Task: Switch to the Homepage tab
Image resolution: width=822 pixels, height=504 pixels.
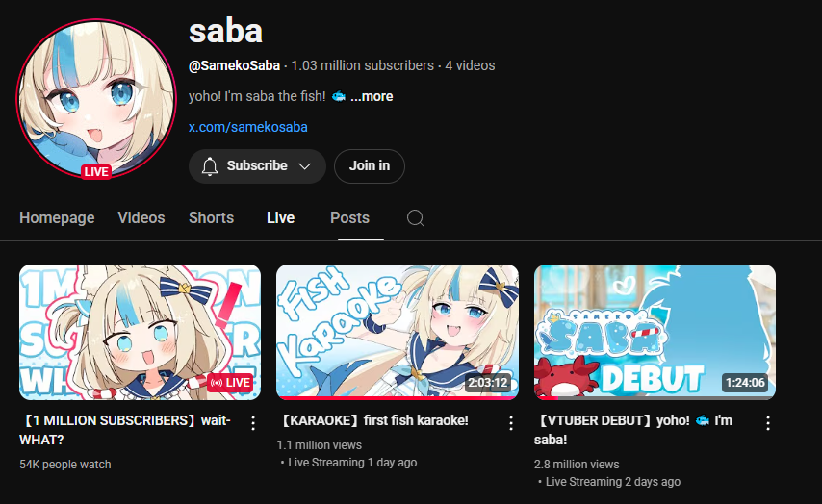Action: click(57, 218)
